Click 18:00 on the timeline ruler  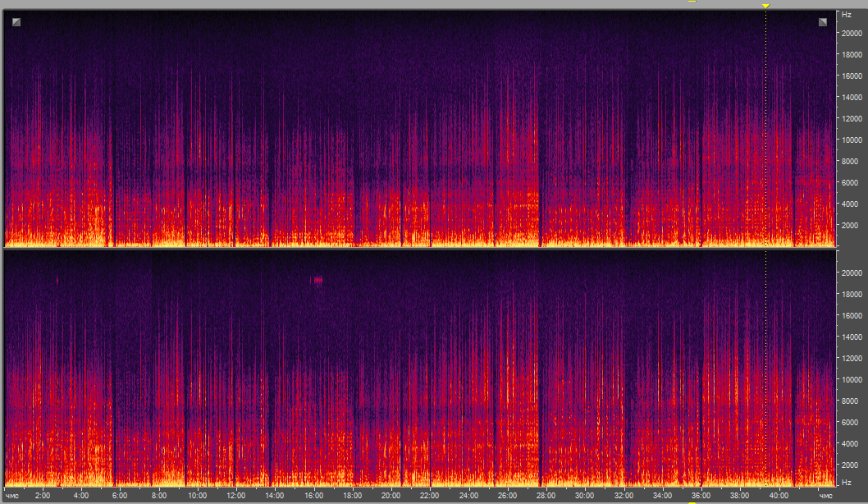coord(352,496)
